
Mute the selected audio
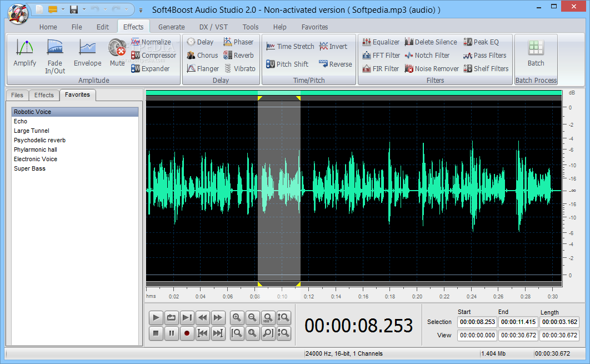pos(117,54)
